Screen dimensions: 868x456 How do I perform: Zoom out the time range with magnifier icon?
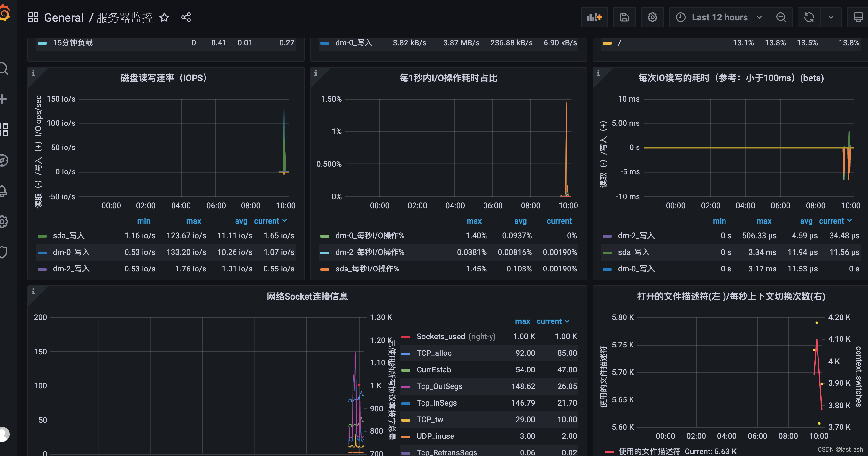point(781,17)
